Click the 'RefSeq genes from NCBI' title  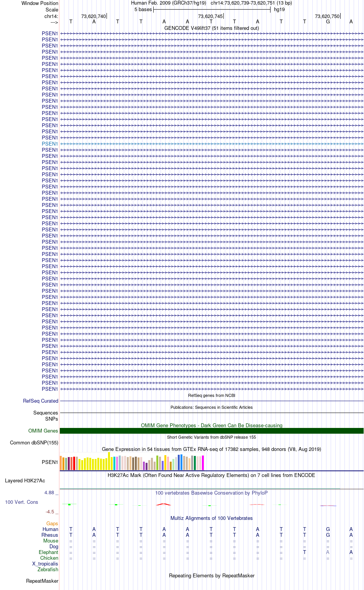pos(212,395)
